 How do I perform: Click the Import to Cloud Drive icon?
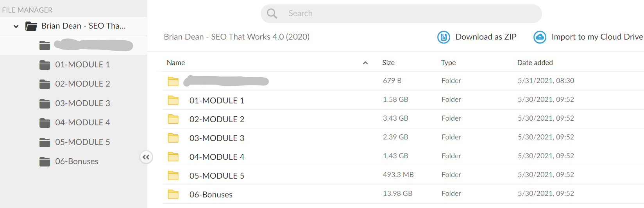540,37
